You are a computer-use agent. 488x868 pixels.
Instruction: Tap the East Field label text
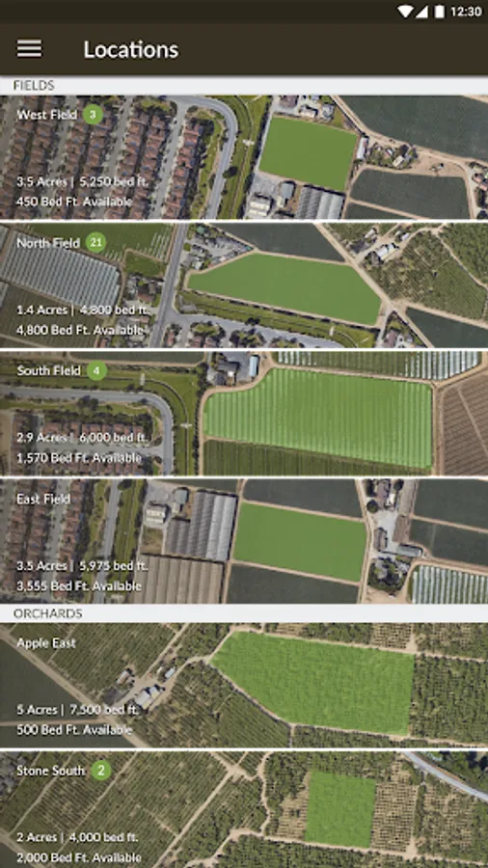pos(43,499)
